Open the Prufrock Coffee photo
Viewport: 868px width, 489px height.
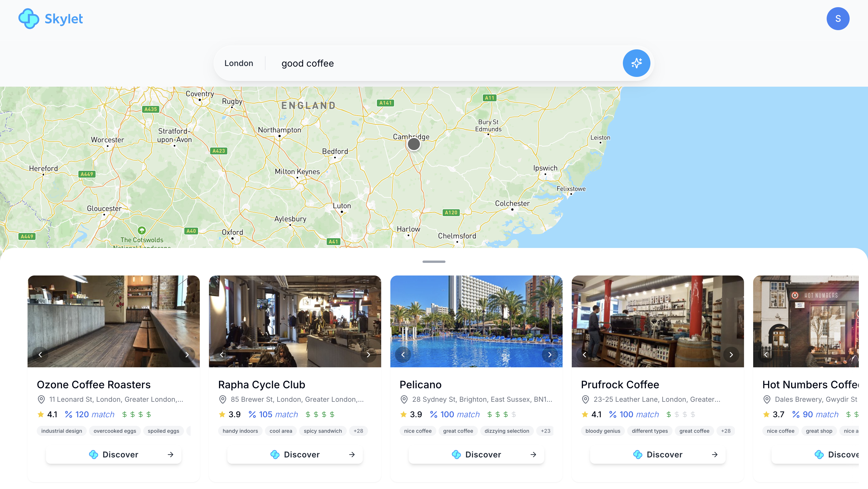pos(658,321)
